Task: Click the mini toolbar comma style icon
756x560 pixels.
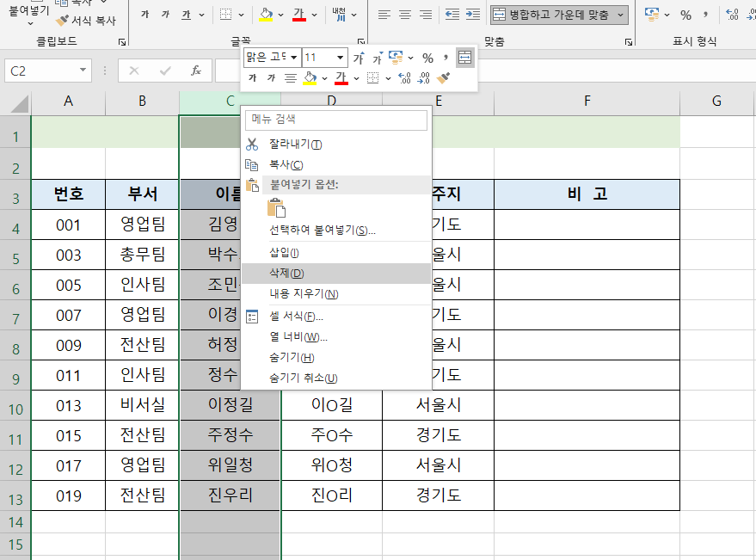Action: [x=446, y=58]
